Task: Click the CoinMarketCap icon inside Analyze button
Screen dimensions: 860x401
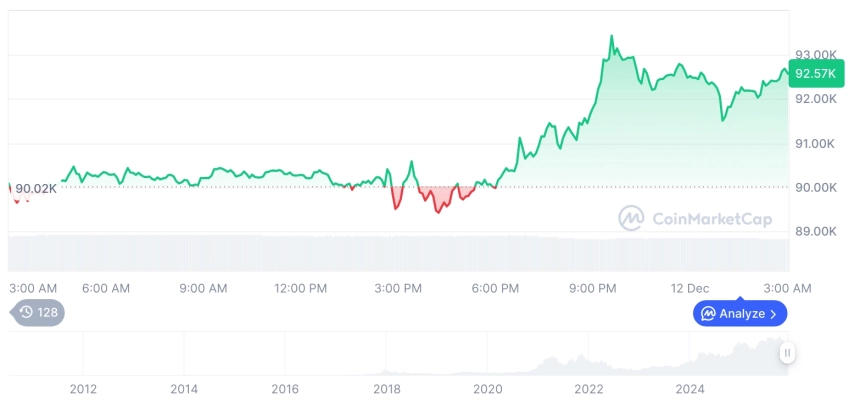Action: click(708, 314)
